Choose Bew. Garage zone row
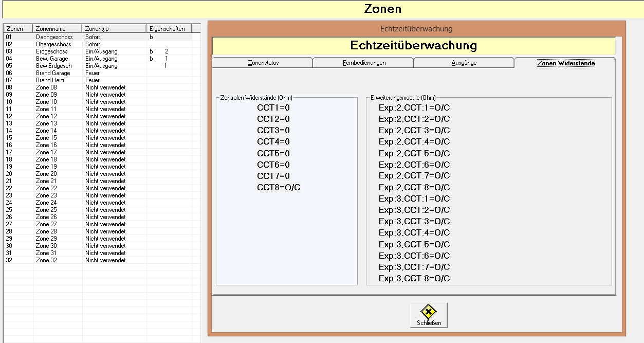Image resolution: width=644 pixels, height=343 pixels. [52, 59]
